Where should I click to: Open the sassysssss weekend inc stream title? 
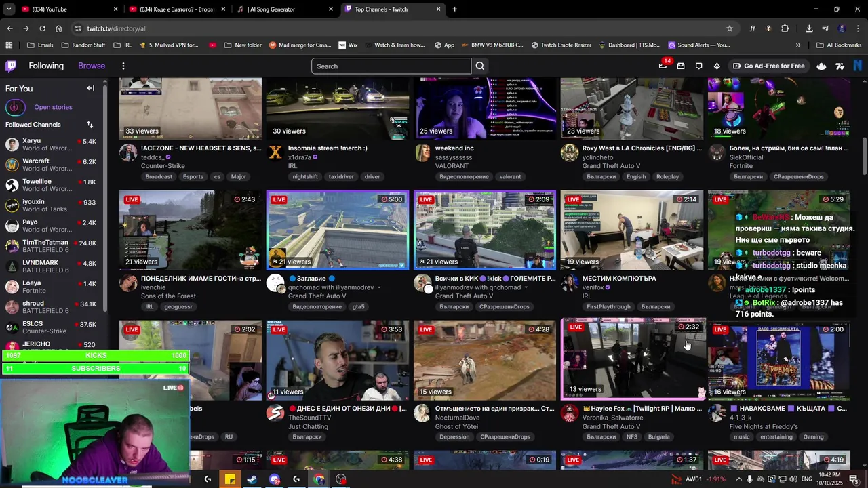pyautogui.click(x=454, y=148)
